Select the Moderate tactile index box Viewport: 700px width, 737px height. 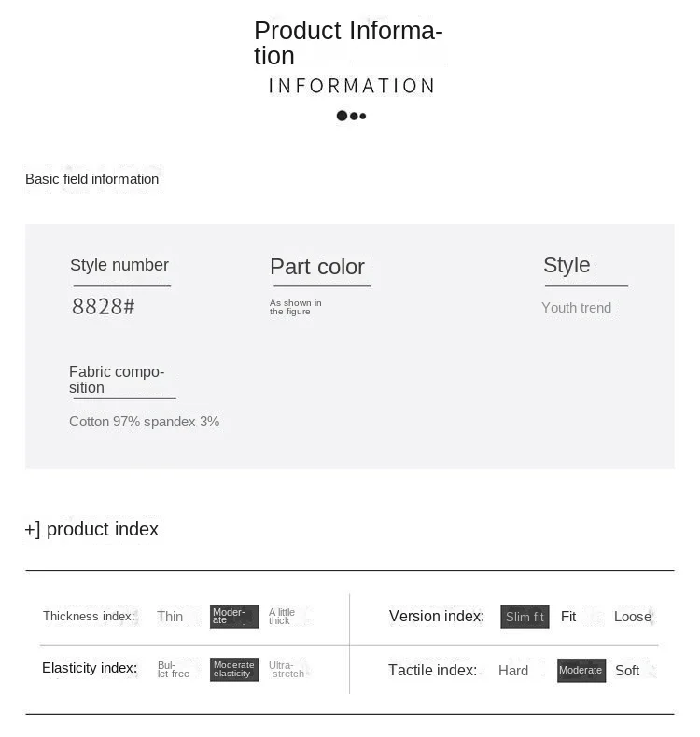click(x=581, y=670)
